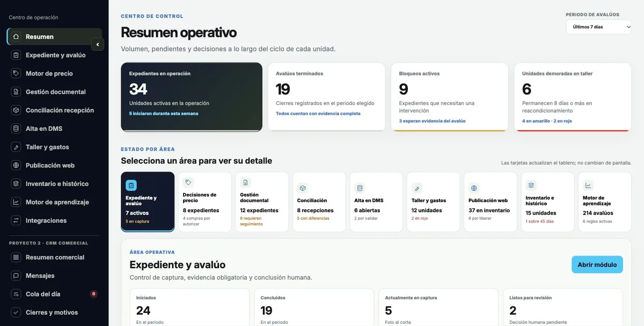Image resolution: width=644 pixels, height=326 pixels.
Task: Select the Avalúos terminados summary card
Action: coord(326,97)
